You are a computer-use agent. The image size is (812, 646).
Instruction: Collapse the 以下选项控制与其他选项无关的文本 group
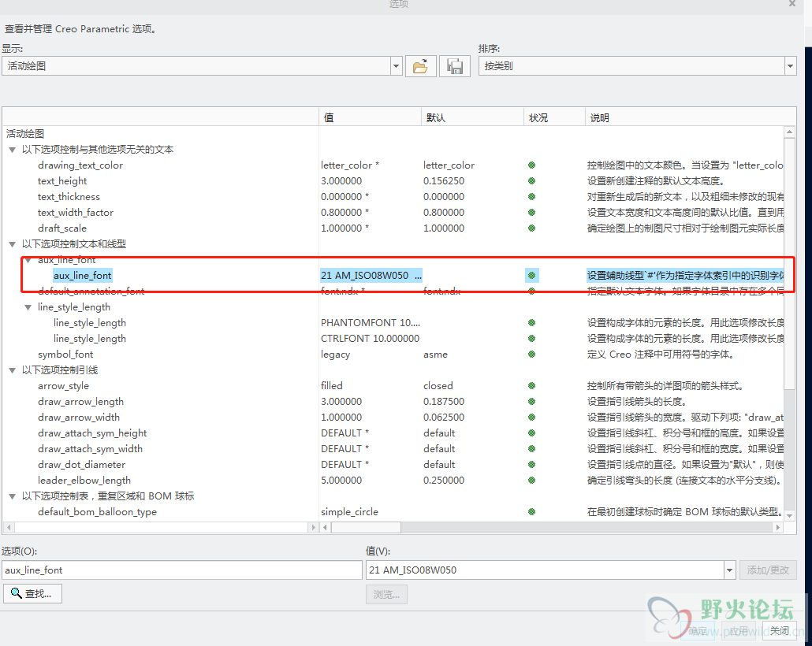[x=12, y=150]
